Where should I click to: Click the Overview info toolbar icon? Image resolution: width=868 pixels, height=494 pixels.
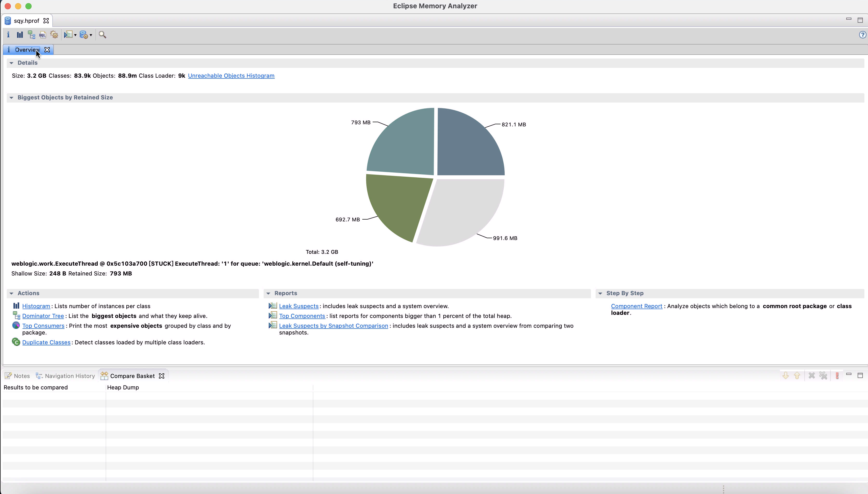(x=8, y=35)
